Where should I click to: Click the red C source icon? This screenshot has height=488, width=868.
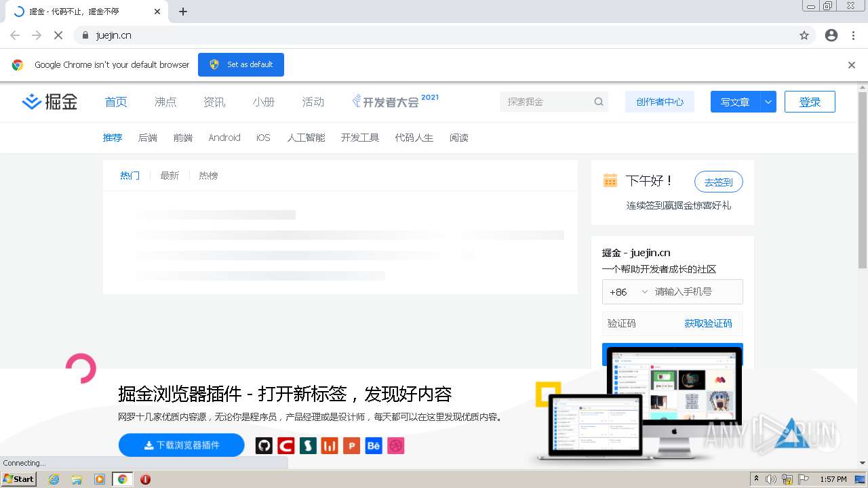[x=285, y=445]
